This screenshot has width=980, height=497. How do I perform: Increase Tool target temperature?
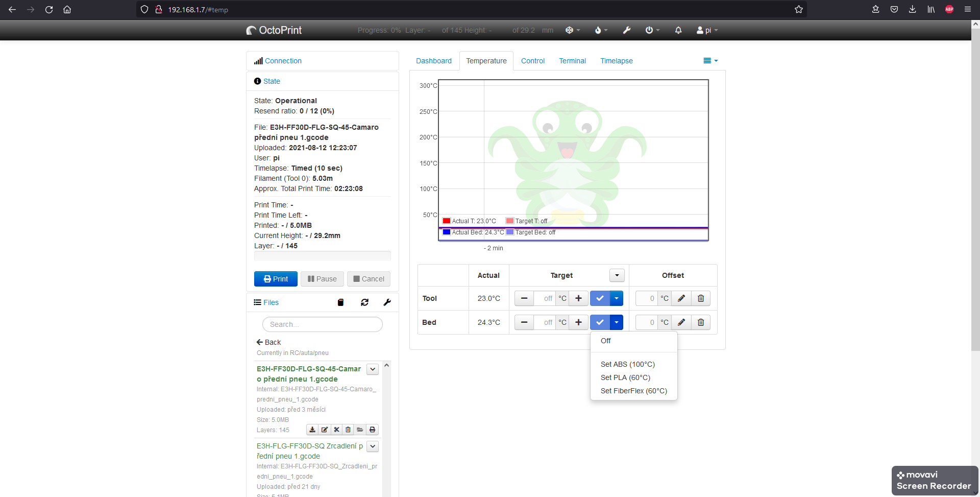579,298
